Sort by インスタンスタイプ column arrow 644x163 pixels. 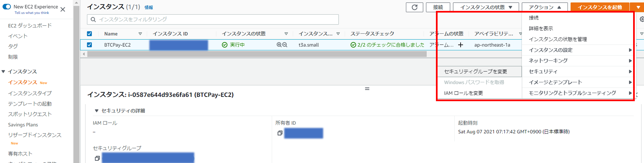click(338, 34)
